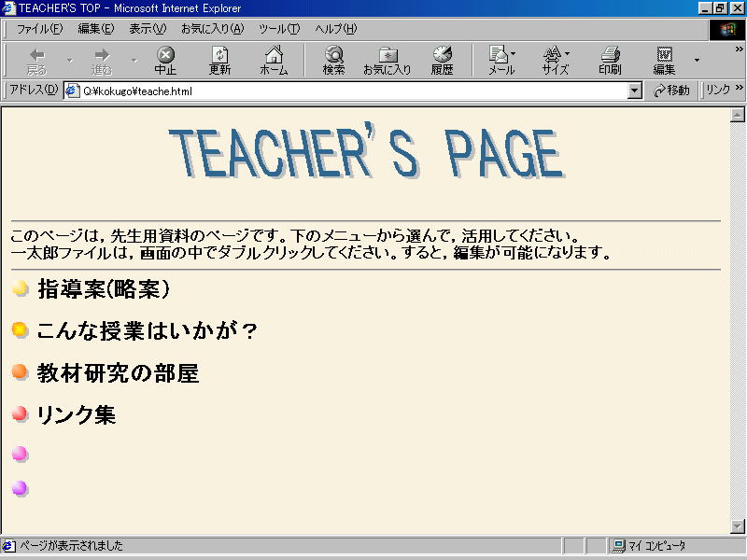Click the Back (戻る) toolbar button
Viewport: 747px width, 560px height.
[x=36, y=61]
